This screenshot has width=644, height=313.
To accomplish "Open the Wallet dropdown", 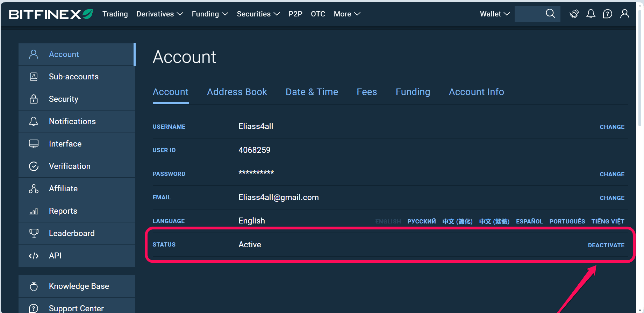I will click(x=495, y=14).
